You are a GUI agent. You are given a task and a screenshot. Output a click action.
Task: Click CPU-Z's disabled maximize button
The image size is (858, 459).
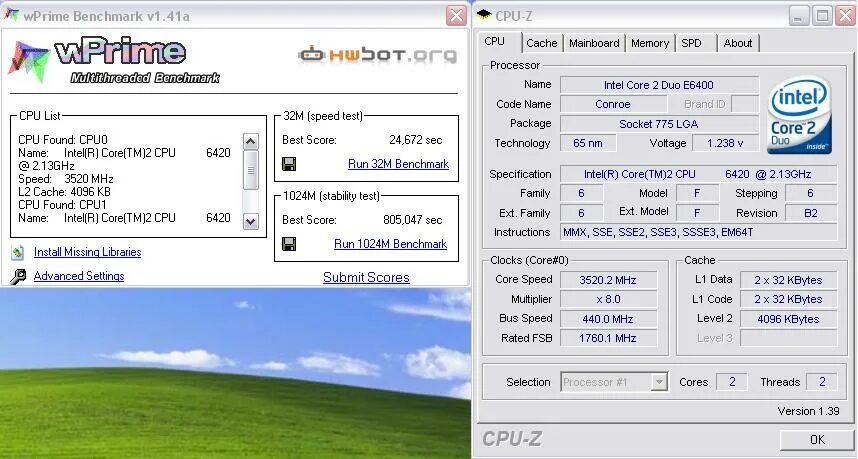[x=822, y=16]
